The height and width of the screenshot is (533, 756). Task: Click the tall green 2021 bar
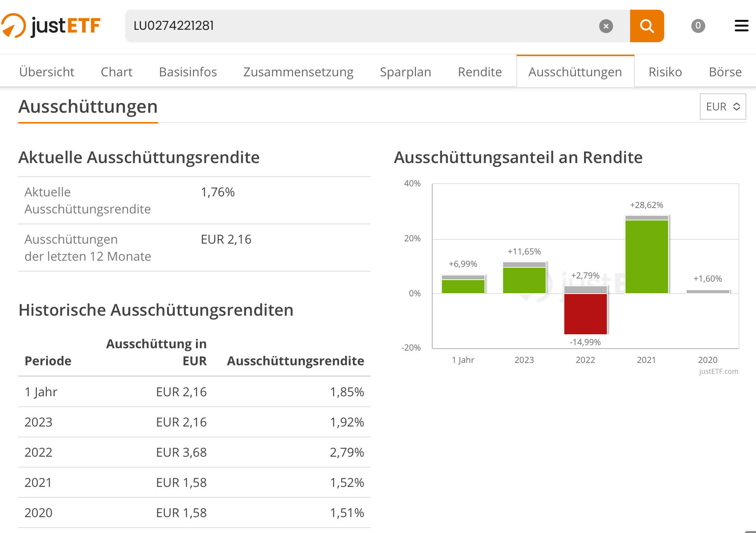[646, 256]
